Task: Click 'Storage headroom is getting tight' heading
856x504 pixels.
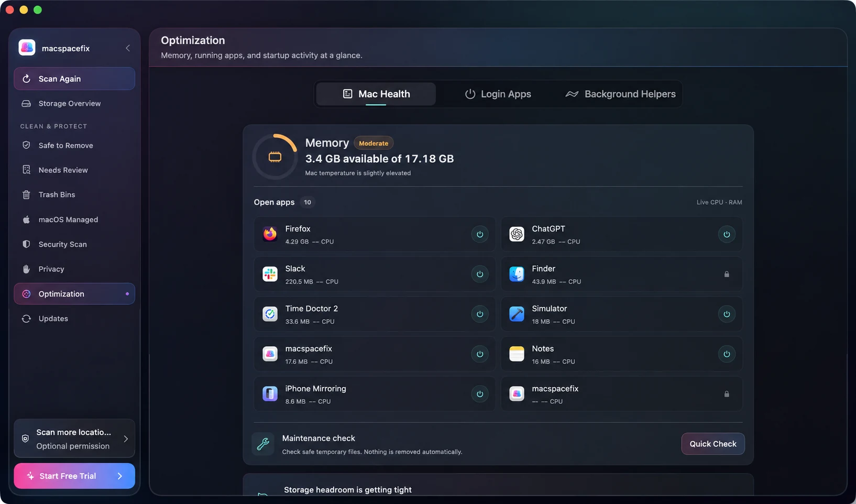Action: pos(348,490)
